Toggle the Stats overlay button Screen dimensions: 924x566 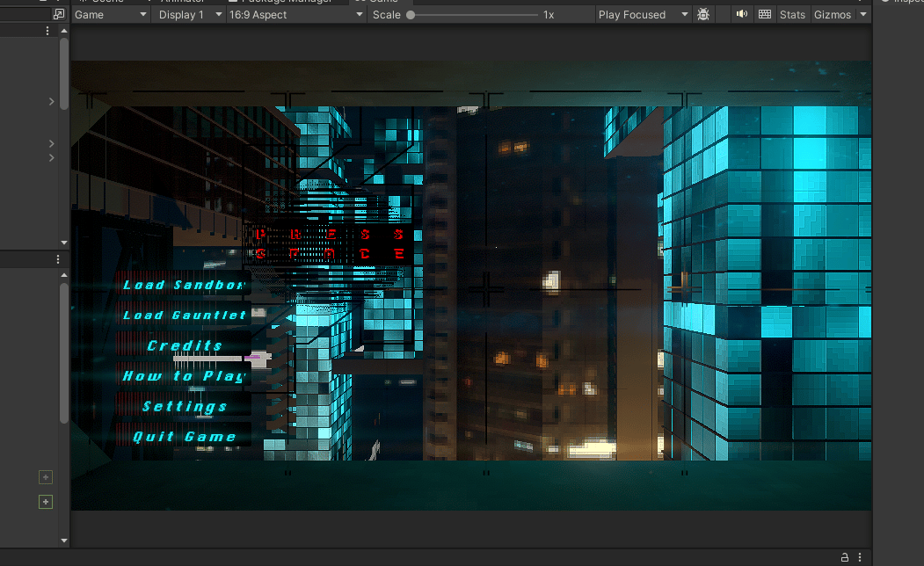792,15
